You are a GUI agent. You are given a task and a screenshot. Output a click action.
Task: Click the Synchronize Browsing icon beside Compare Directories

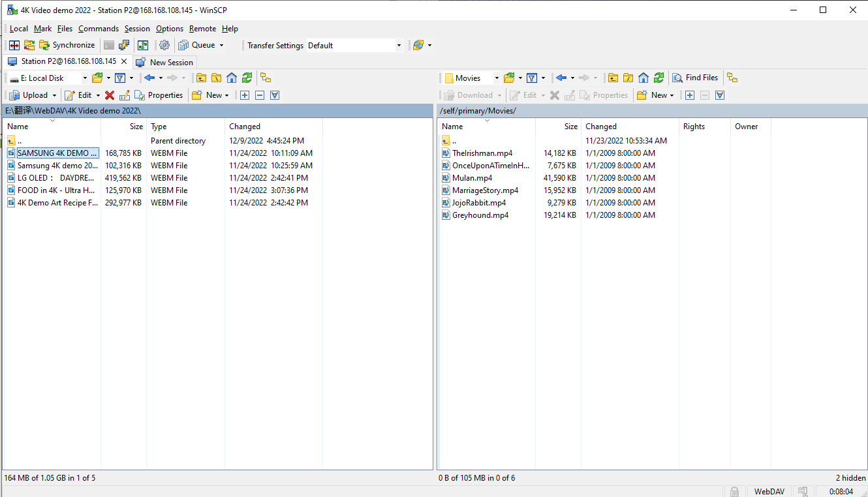[29, 45]
